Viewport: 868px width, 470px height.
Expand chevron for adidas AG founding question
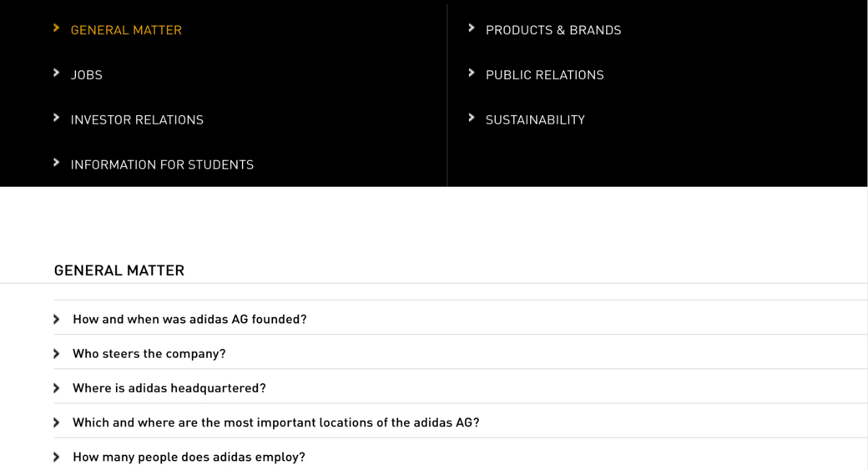click(x=57, y=320)
